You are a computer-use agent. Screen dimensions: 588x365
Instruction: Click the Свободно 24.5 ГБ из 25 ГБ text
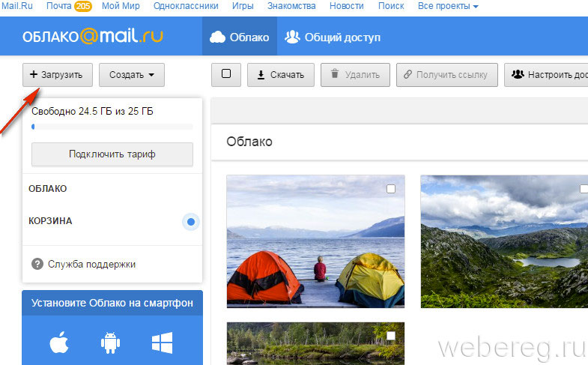click(x=92, y=111)
